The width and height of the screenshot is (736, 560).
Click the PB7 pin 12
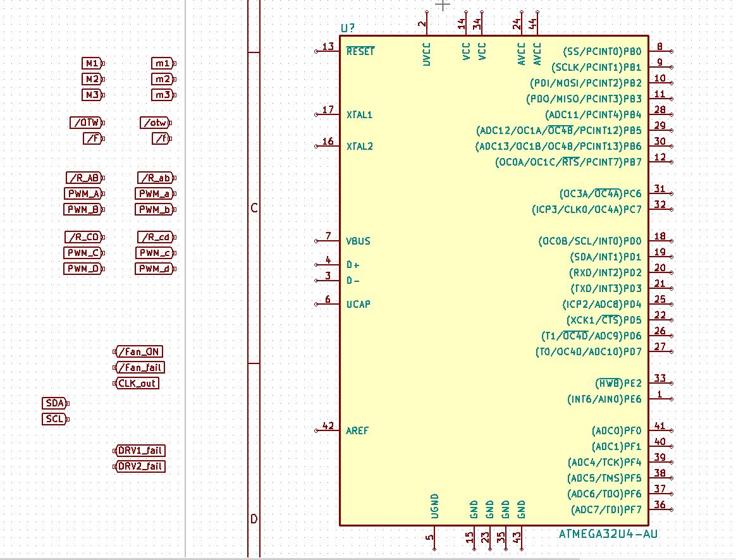point(661,162)
